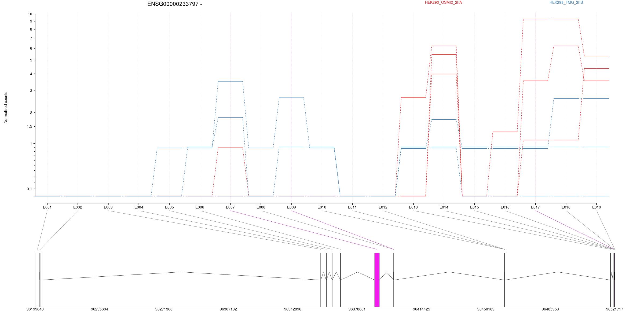Click exon label E003
Viewport: 644px width, 322px height.
point(108,207)
